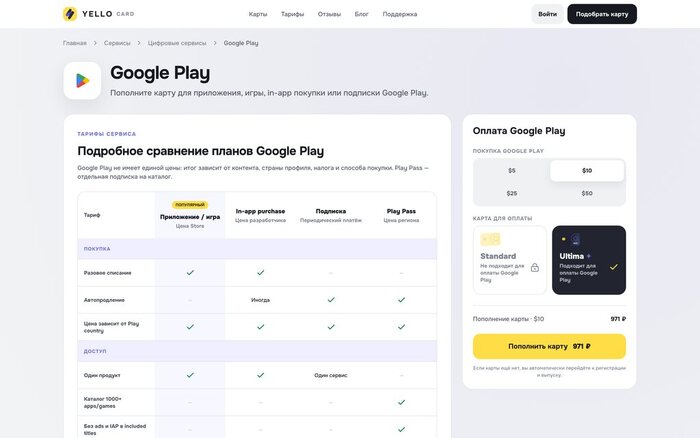
Task: Click the yellow checkmark on Ultima card
Action: [x=614, y=267]
